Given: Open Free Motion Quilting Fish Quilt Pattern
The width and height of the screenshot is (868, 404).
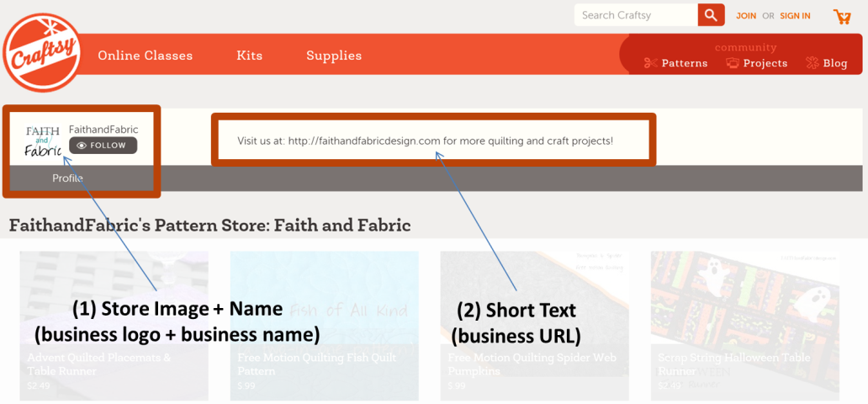Looking at the screenshot, I should [x=325, y=326].
